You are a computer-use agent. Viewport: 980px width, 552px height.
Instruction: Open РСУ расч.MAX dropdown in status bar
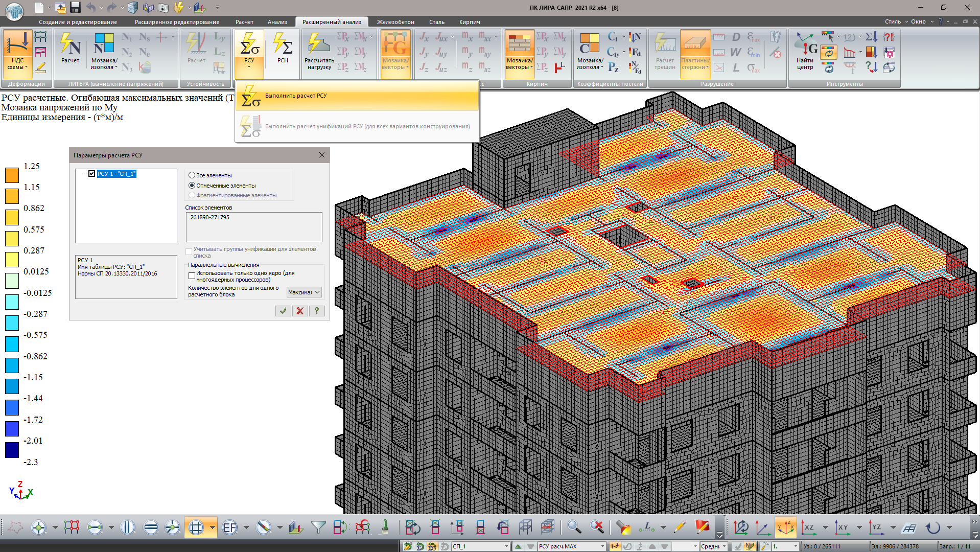[x=602, y=546]
